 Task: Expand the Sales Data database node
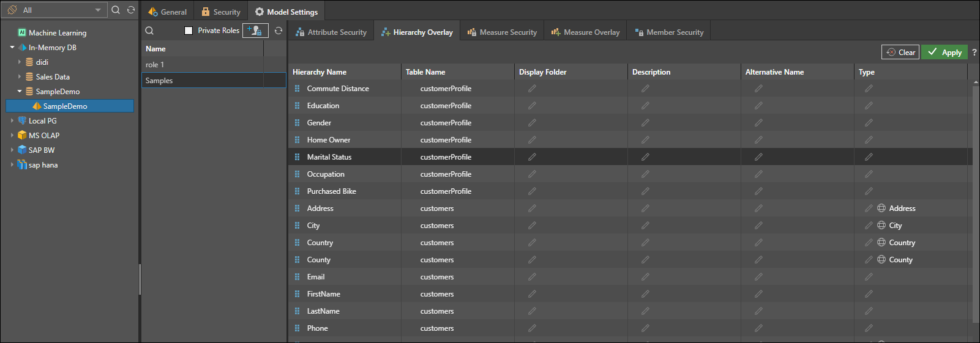click(x=20, y=77)
